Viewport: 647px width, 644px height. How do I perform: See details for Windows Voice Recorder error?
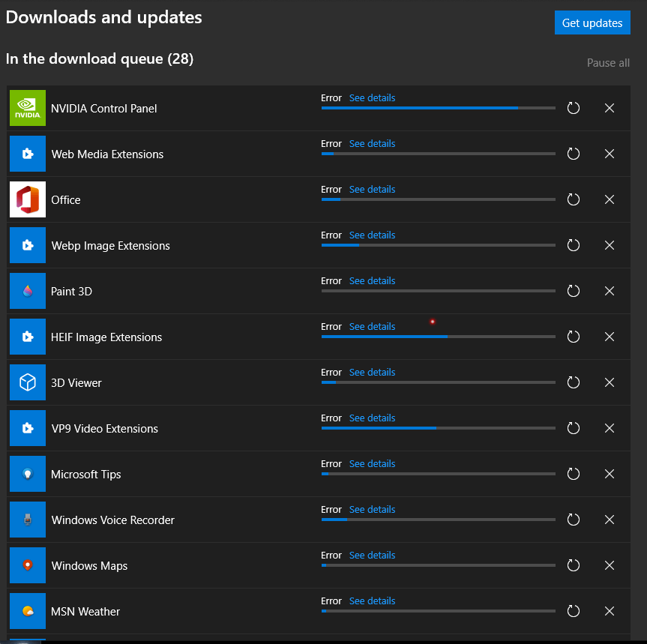(372, 510)
